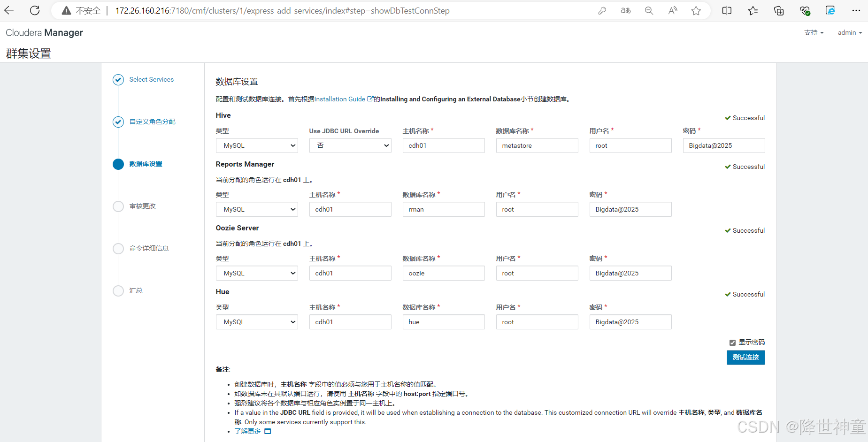Open Hue 类型 MySQL dropdown
Screen dimensions: 868x442
pos(257,322)
